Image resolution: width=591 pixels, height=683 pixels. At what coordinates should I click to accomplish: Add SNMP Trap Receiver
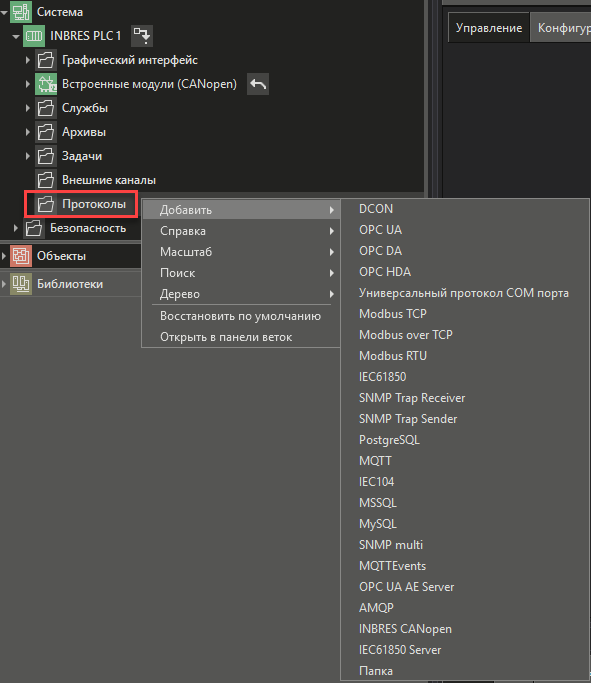click(465, 398)
